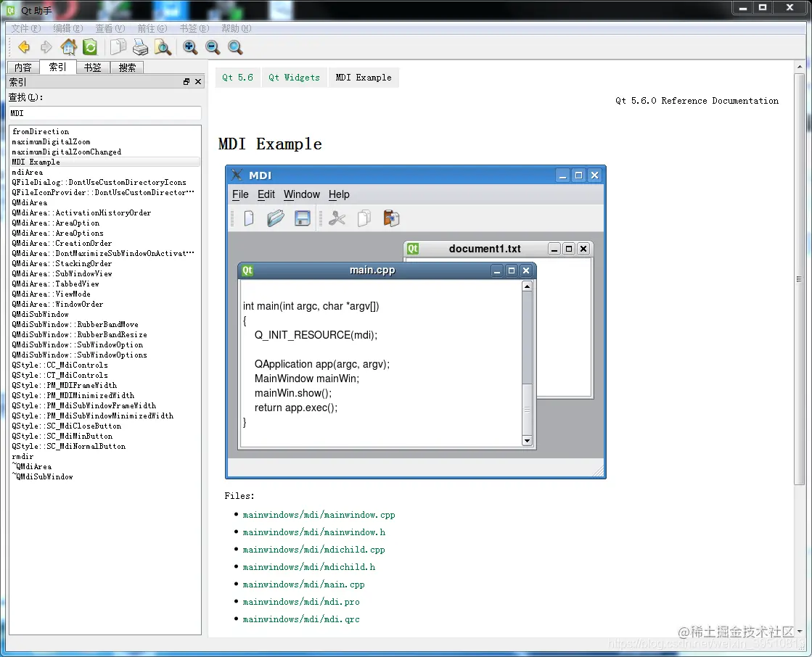The image size is (812, 657).
Task: Open the 文件(F) menu
Action: [25, 28]
